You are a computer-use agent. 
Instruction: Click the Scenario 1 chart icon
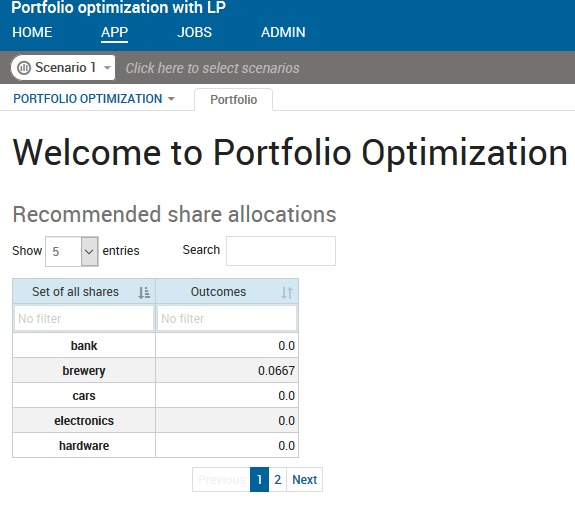tap(24, 68)
